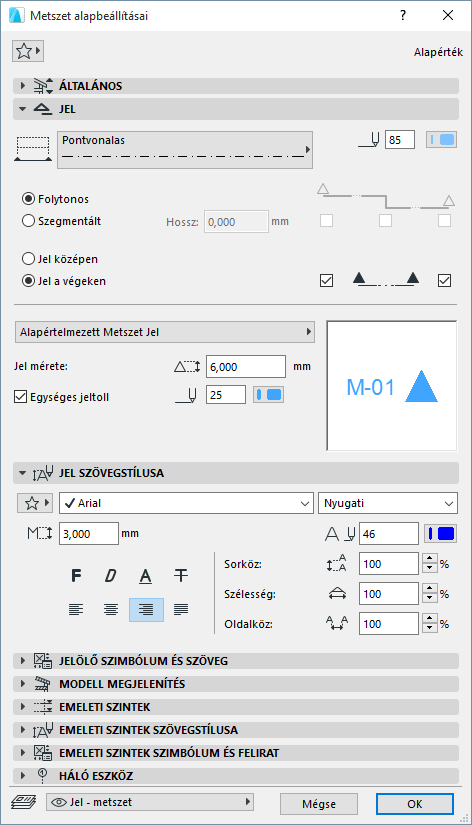Increase the Sorköz percentage stepper
The image size is (472, 825).
pos(430,559)
